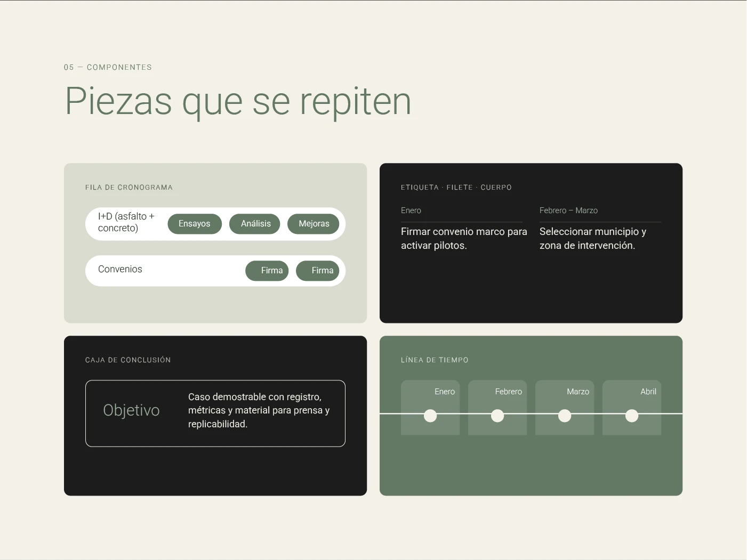Click the 'ETIQUETA · FILETE · CUERPO' card title
This screenshot has height=560, width=747.
coord(456,188)
